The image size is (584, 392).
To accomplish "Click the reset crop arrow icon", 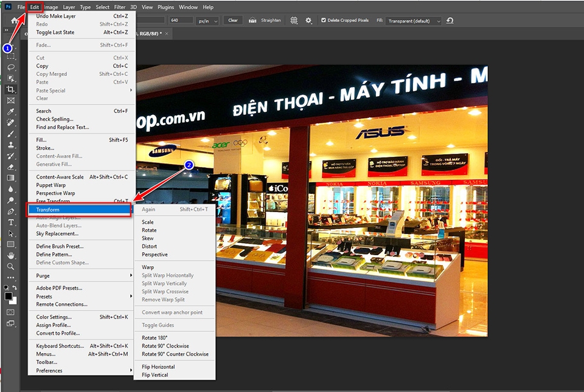I will tap(450, 21).
